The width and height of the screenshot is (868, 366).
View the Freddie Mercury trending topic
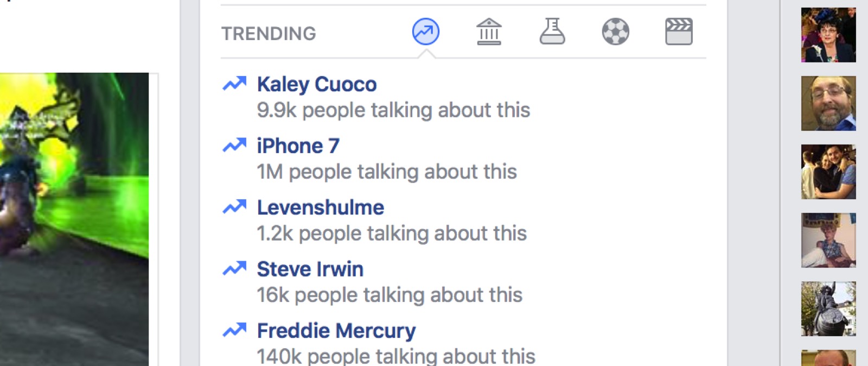click(x=336, y=331)
